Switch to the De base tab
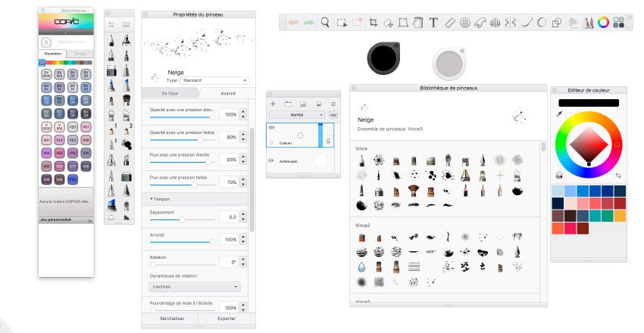 (170, 94)
